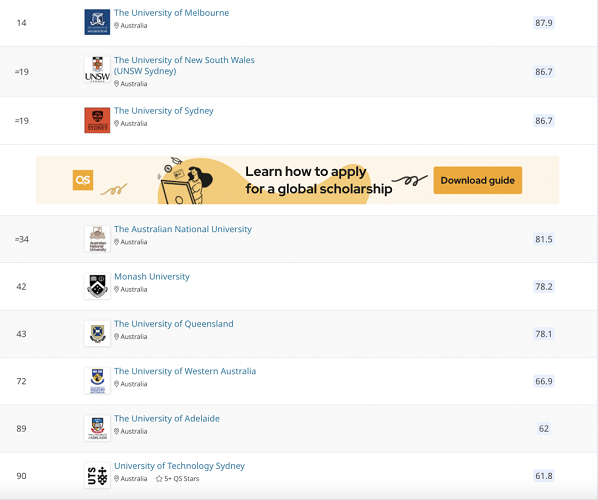Click the UNSW Sydney logo

pos(97,69)
